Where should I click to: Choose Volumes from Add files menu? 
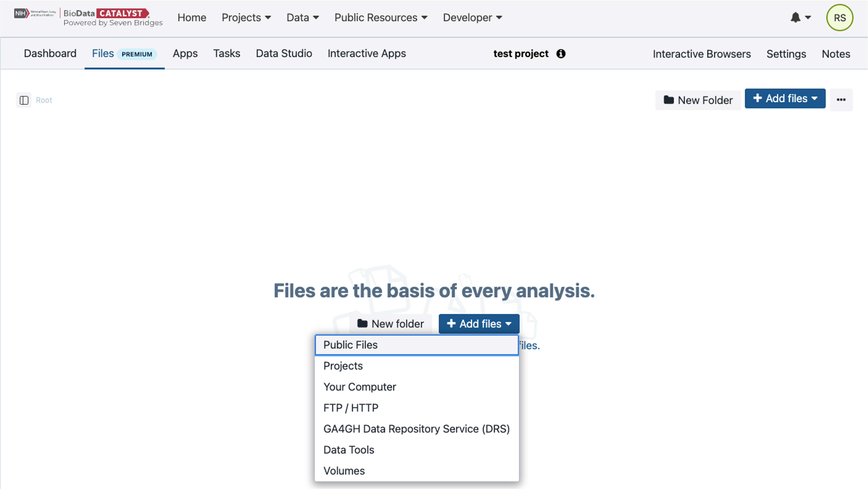point(344,471)
